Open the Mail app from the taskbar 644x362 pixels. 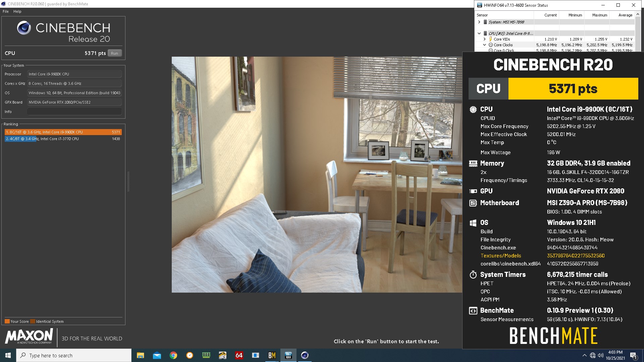[x=157, y=355]
